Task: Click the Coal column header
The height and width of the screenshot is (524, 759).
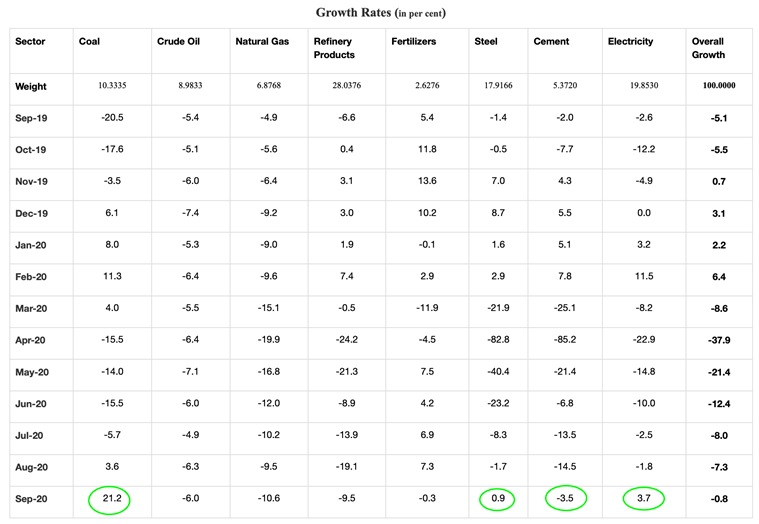Action: coord(89,42)
